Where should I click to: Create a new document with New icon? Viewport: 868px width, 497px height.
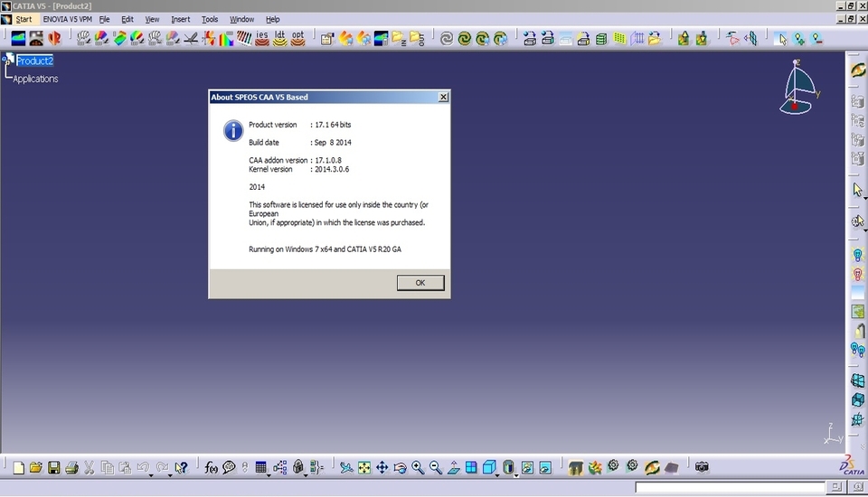click(x=18, y=468)
